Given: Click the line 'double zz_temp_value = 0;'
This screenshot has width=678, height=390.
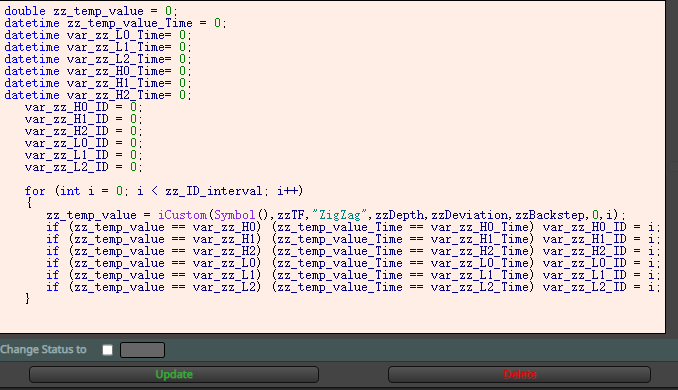Looking at the screenshot, I should click(91, 11).
